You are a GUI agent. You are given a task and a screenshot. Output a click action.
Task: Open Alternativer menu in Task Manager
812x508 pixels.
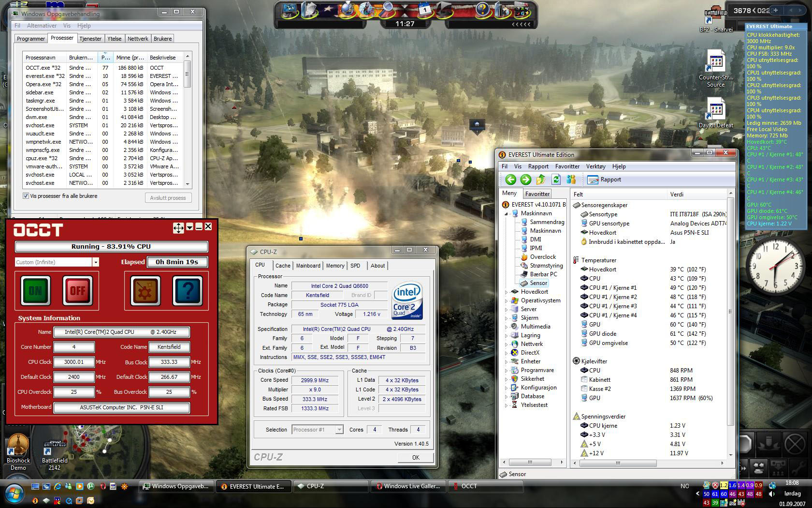(x=42, y=26)
